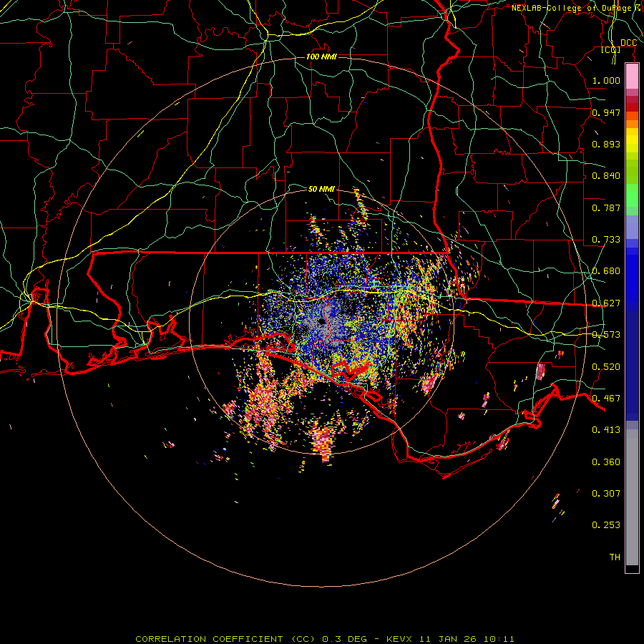This screenshot has width=644, height=644.
Task: Click the 0.520 scale value
Action: point(606,367)
